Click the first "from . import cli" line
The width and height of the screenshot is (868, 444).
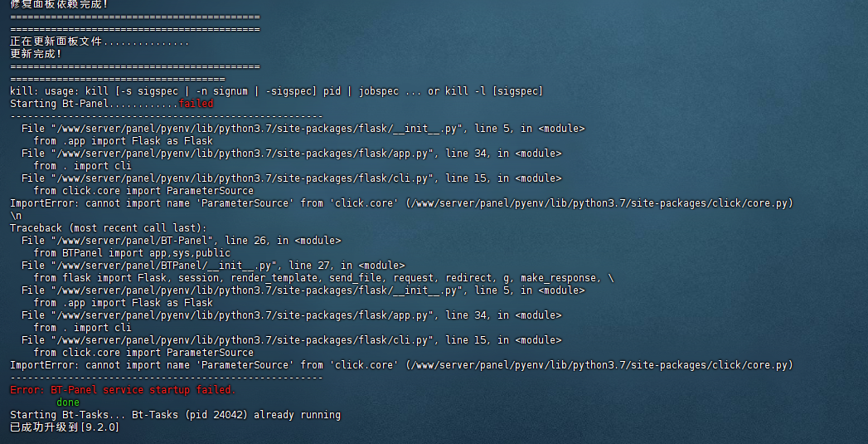click(82, 166)
